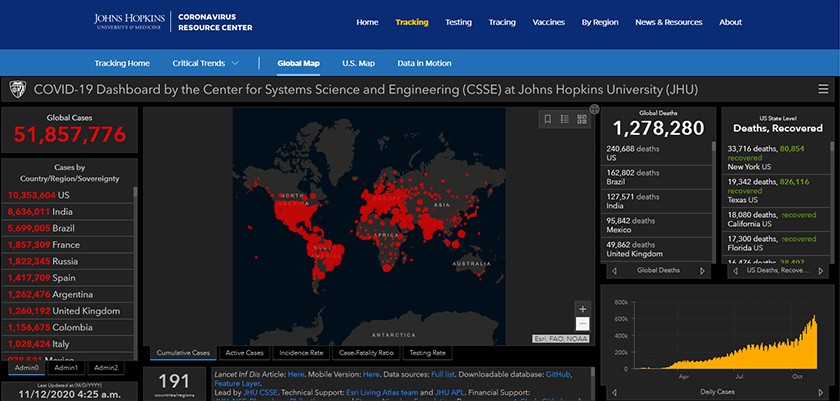Viewport: 840px width, 401px height.
Task: Select Spain row with 1,417,709 cases
Action: [68, 278]
